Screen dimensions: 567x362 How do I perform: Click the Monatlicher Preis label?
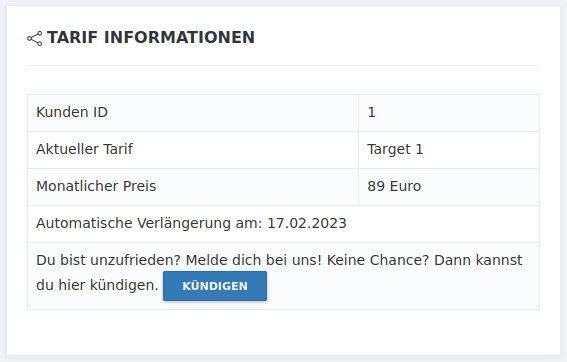[x=96, y=186]
